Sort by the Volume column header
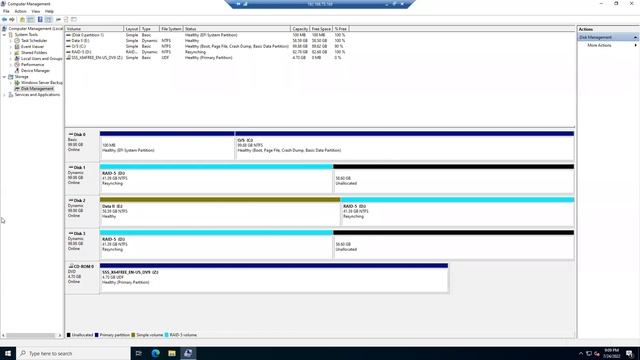Screen dimensions: 640x360 [94, 29]
